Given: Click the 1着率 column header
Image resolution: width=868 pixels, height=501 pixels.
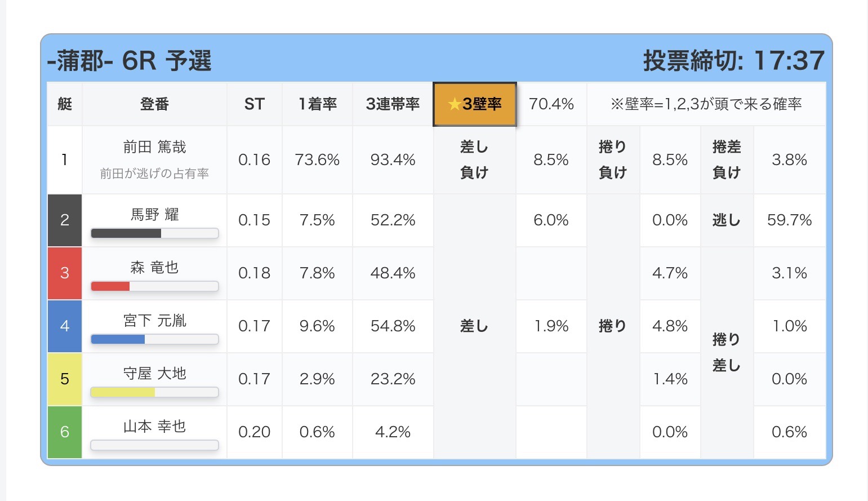Looking at the screenshot, I should point(317,104).
